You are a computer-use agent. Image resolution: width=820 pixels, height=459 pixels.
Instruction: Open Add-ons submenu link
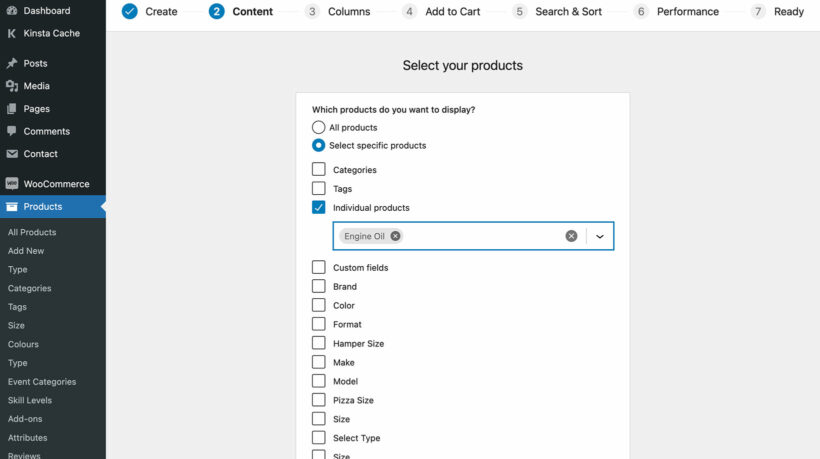(x=25, y=419)
